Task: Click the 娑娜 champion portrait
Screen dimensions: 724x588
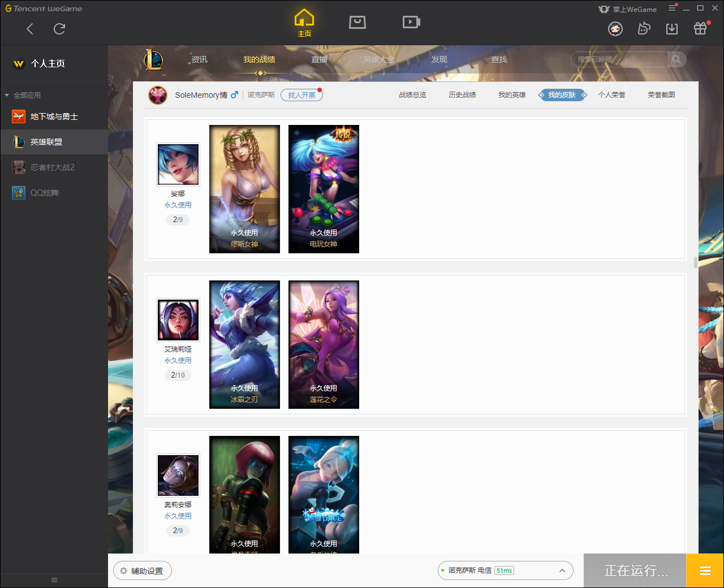Action: click(178, 165)
